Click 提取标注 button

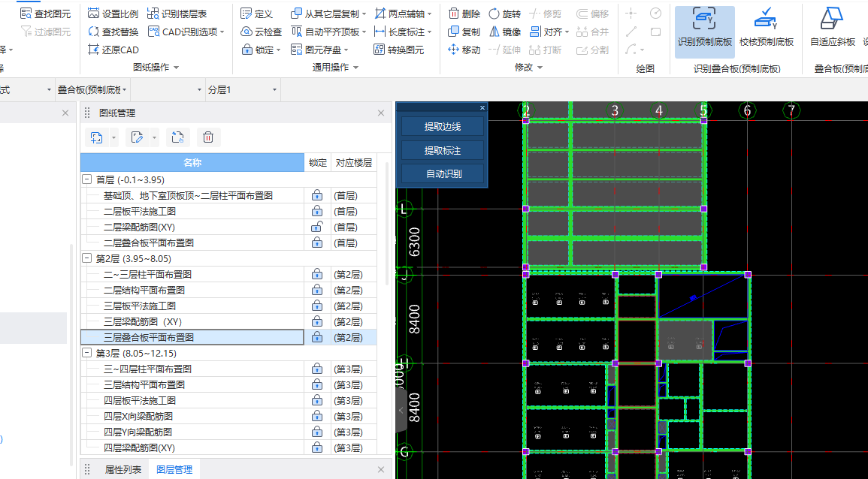coord(443,150)
